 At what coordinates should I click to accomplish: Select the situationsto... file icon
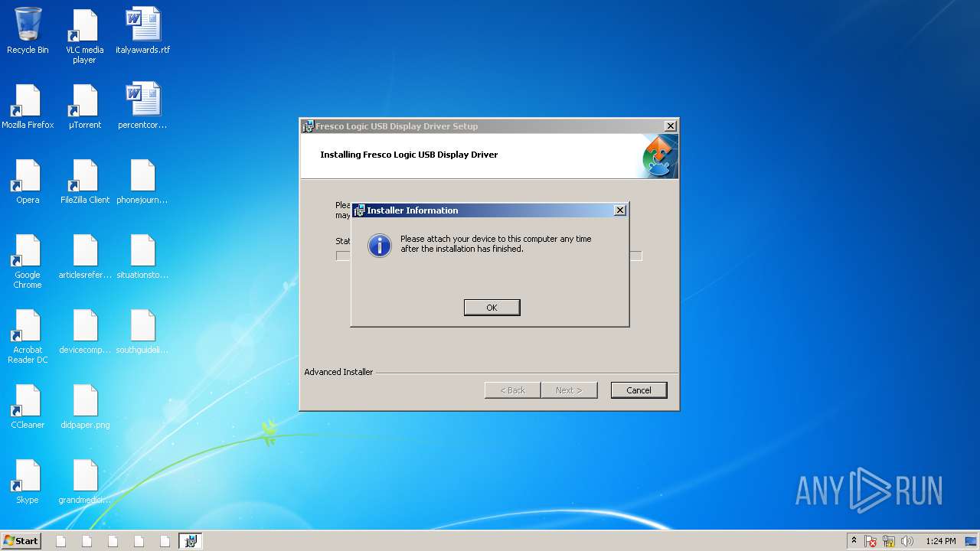(x=143, y=256)
